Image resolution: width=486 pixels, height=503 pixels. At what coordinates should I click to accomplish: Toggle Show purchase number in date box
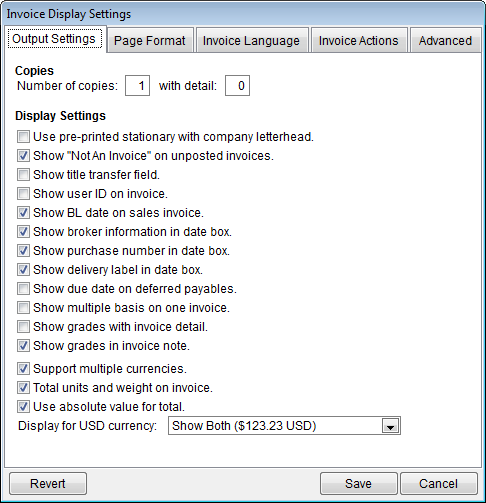(x=23, y=251)
